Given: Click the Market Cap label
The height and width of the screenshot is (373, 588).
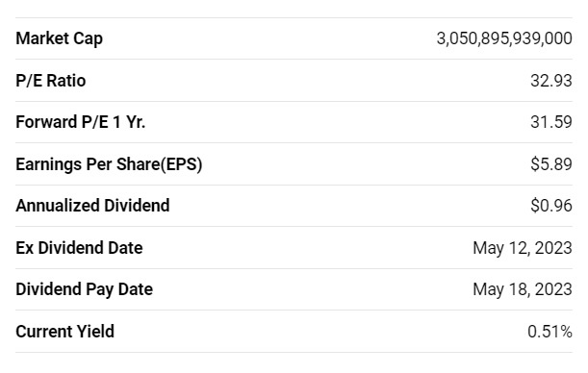Looking at the screenshot, I should point(60,39).
